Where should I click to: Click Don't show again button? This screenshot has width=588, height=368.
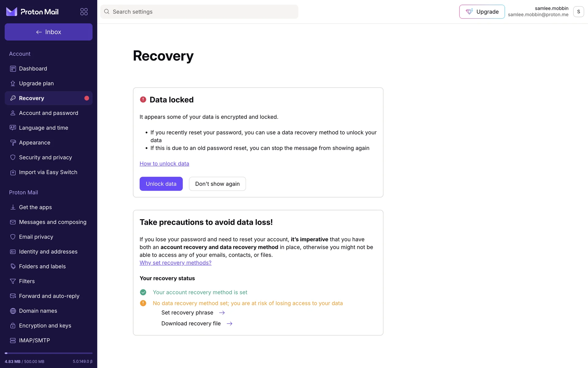pyautogui.click(x=217, y=184)
